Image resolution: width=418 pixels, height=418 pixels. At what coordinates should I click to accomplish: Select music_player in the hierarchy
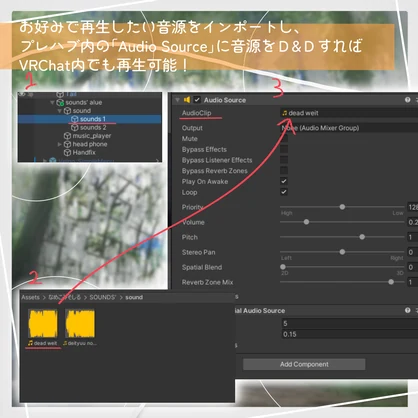pos(92,136)
